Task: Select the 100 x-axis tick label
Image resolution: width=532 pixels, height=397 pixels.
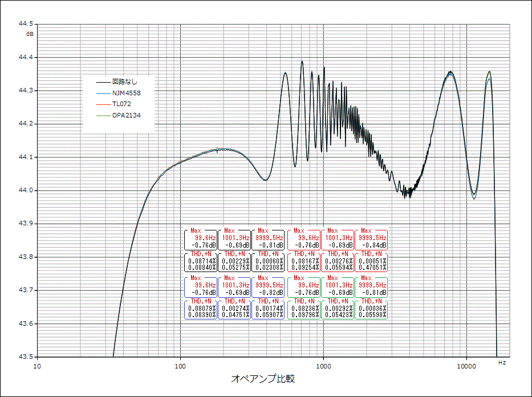Action: pyautogui.click(x=180, y=366)
